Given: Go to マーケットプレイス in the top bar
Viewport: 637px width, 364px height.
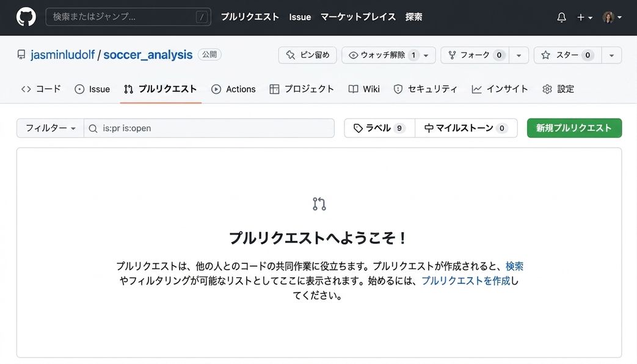Looking at the screenshot, I should [358, 16].
